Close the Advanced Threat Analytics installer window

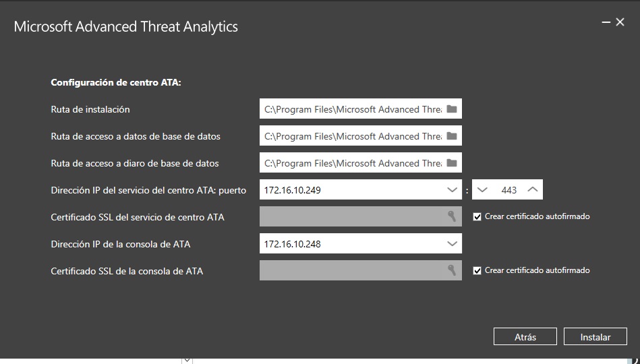point(620,22)
